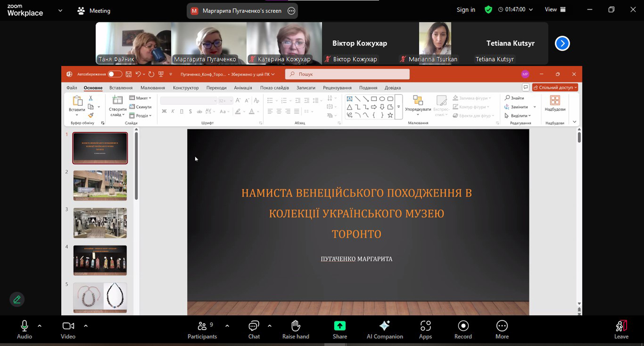
Task: Click the Скинути reset button
Action: coord(140,107)
